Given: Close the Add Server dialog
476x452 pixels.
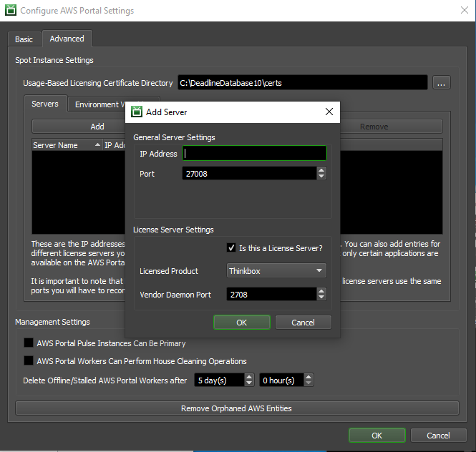Looking at the screenshot, I should (x=329, y=112).
